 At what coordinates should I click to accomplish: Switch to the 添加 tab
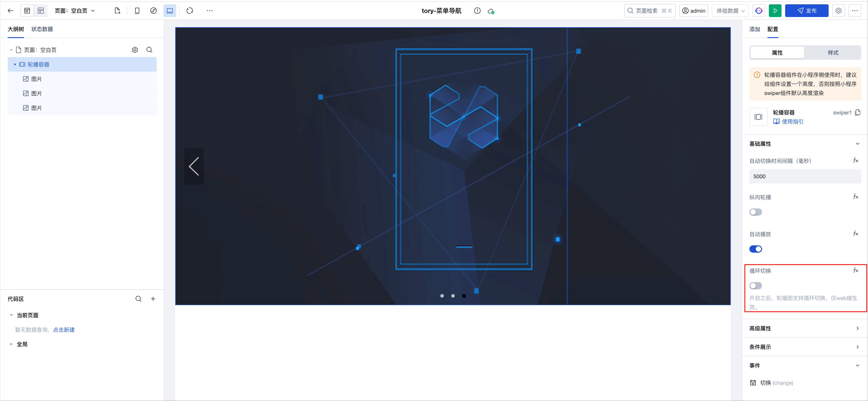tap(754, 29)
